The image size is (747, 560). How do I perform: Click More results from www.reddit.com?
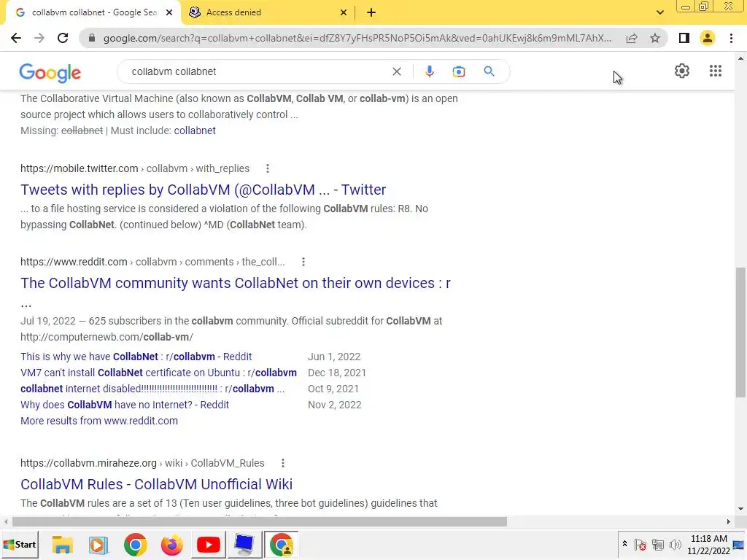(99, 421)
